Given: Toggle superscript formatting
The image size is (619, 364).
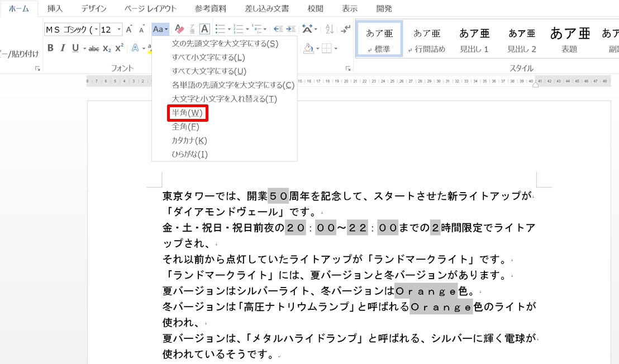Looking at the screenshot, I should pos(119,48).
